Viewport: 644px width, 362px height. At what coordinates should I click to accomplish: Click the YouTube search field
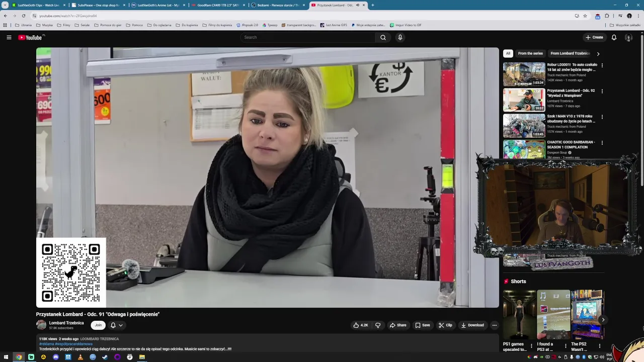point(308,37)
